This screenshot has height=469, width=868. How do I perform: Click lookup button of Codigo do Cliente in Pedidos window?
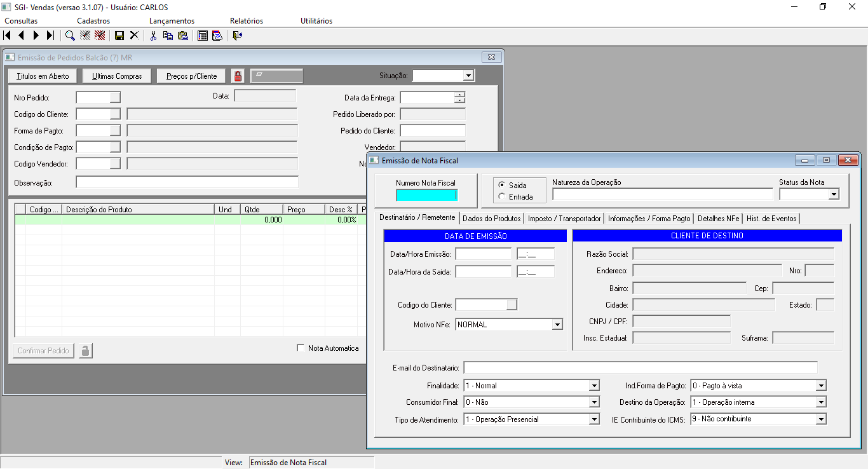point(115,114)
